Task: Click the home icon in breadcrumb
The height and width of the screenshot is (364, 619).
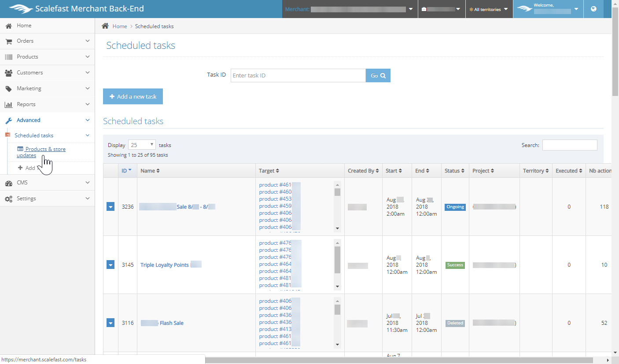Action: (105, 26)
